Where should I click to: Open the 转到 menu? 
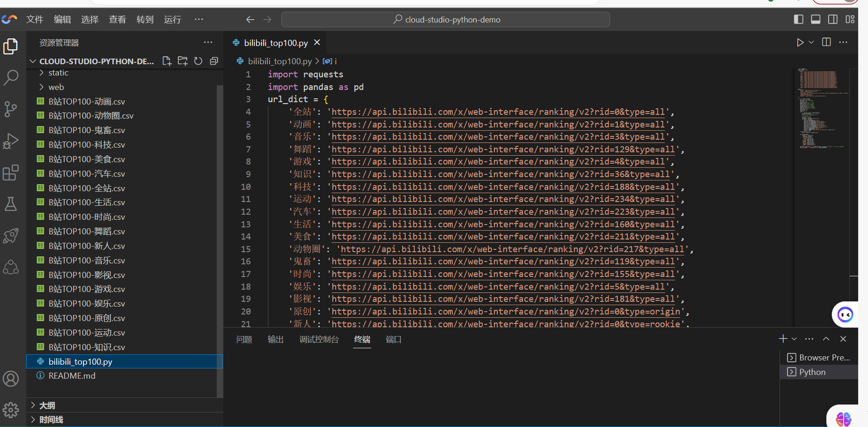[145, 19]
